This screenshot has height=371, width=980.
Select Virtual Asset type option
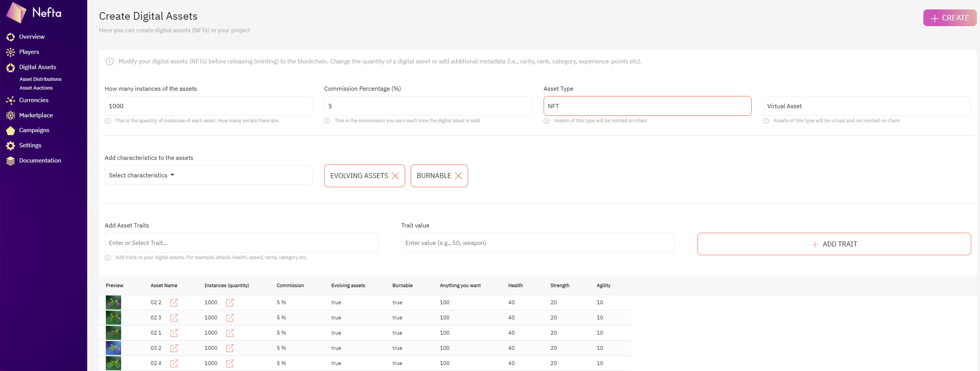(866, 106)
